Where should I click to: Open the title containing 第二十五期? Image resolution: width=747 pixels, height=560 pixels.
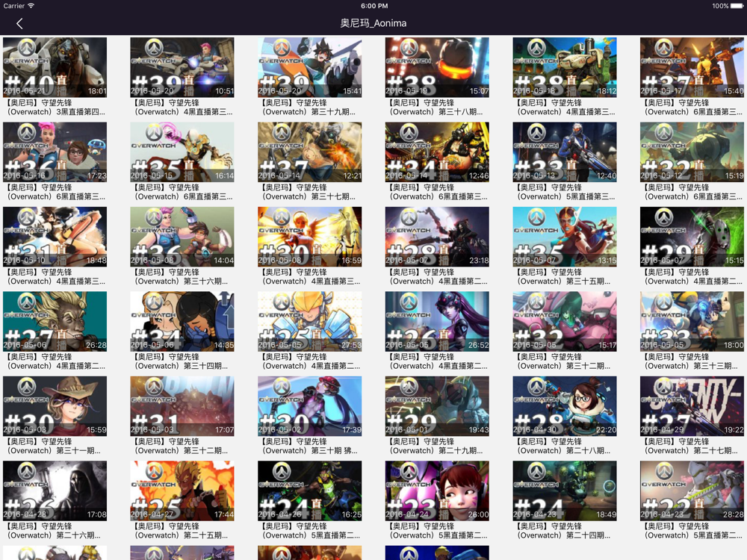[182, 531]
